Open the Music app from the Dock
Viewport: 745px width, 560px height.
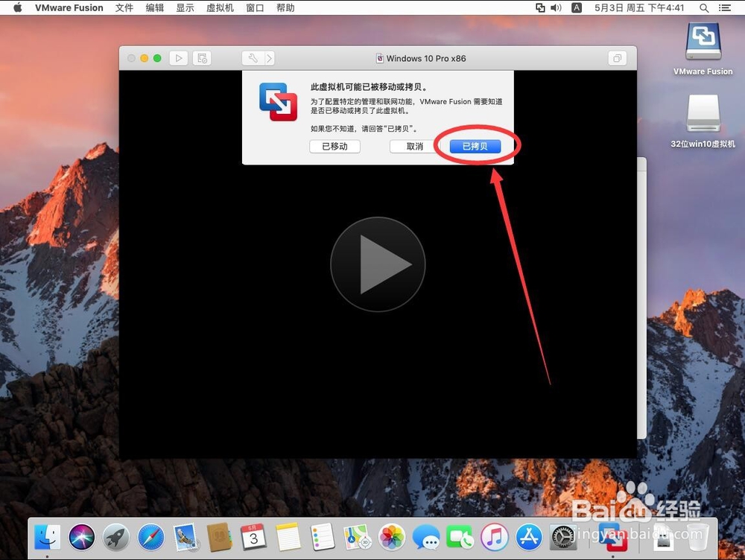[494, 536]
